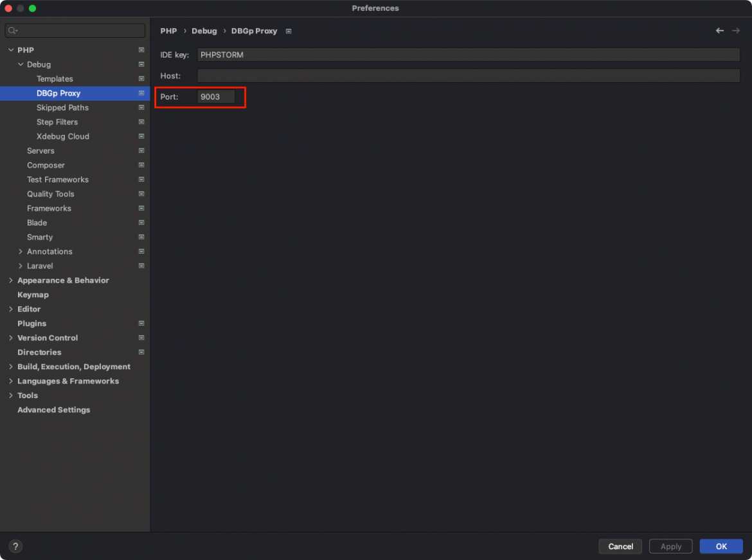Click the Cancel button
This screenshot has height=560, width=752.
(620, 546)
